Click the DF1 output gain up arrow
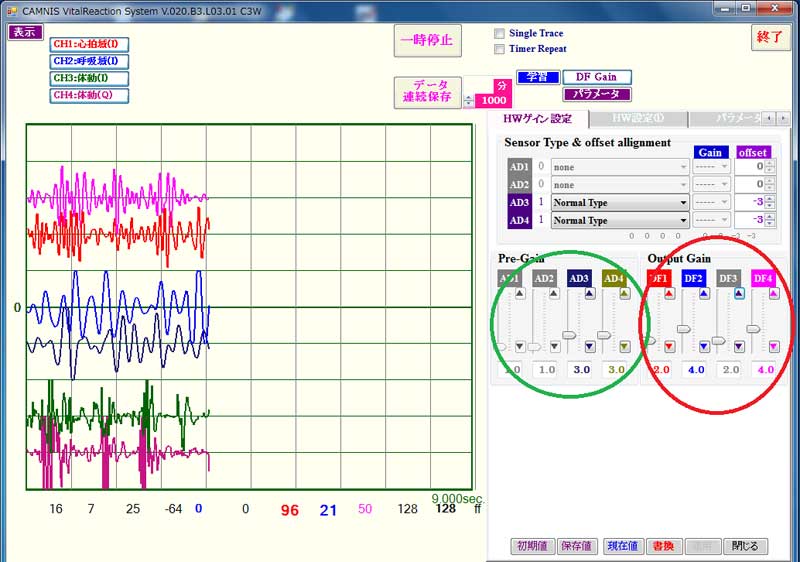800x562 pixels. tap(669, 294)
